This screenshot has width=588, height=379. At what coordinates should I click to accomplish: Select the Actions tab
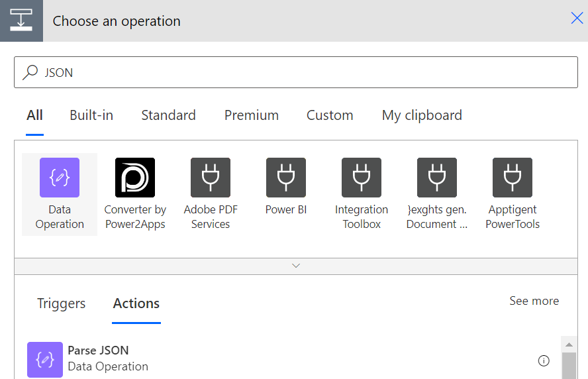click(x=136, y=303)
